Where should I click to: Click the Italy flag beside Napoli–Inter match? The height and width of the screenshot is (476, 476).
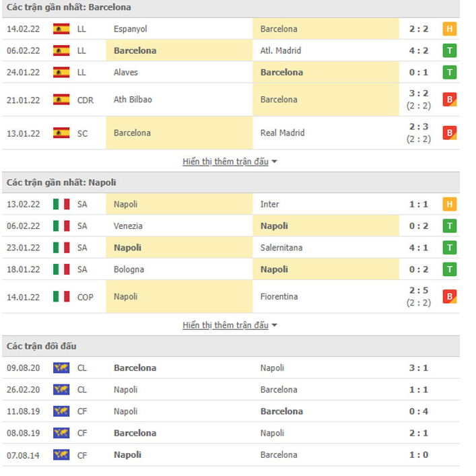pos(61,204)
